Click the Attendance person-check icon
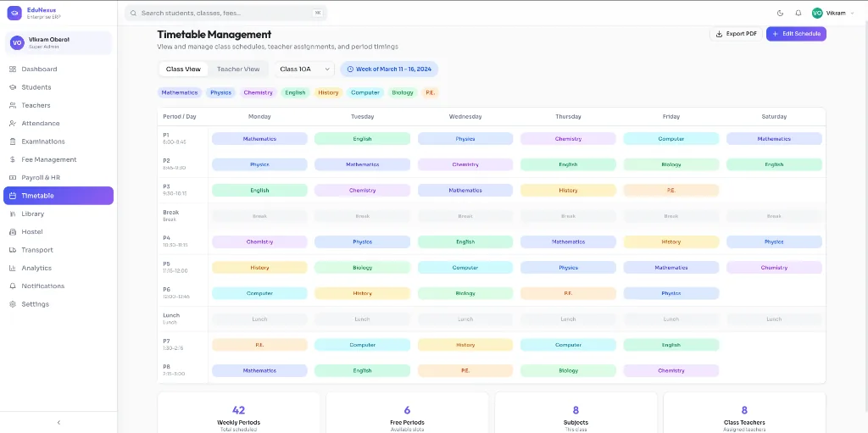 coord(13,124)
